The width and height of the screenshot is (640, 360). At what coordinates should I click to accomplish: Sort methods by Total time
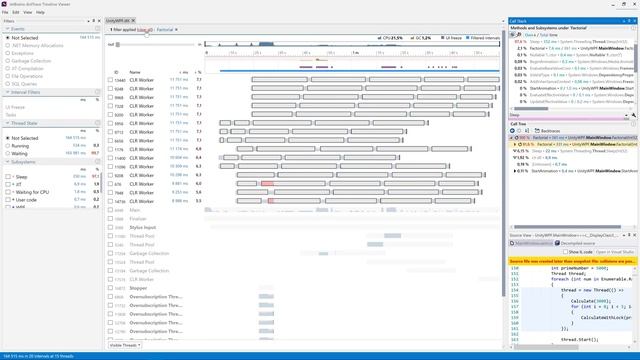click(548, 35)
